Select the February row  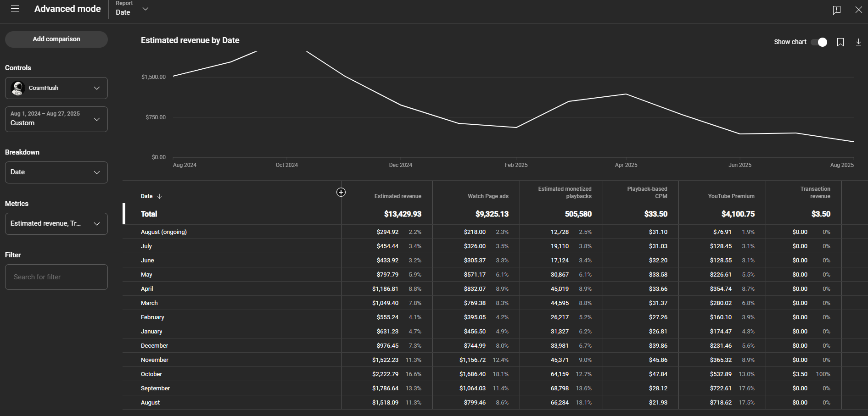495,317
